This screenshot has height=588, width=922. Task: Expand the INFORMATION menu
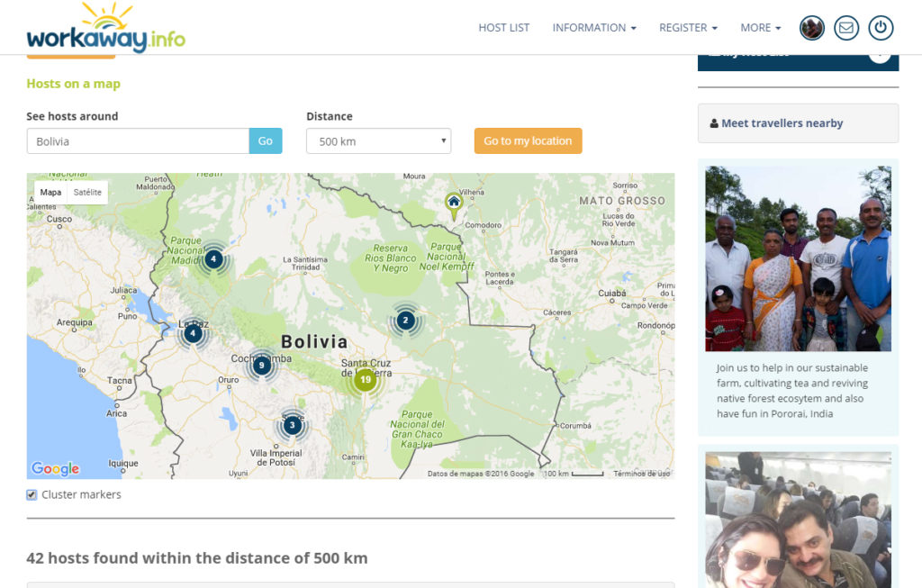594,28
